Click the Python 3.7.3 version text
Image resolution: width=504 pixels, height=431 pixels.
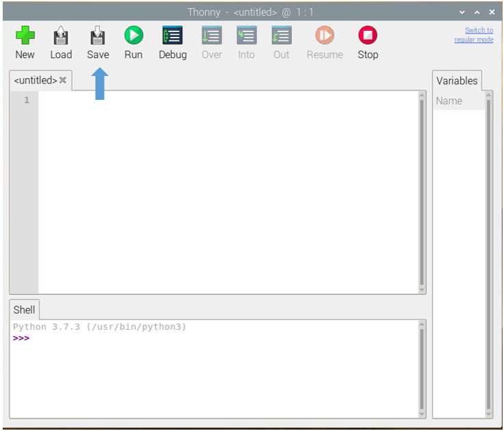pyautogui.click(x=99, y=327)
